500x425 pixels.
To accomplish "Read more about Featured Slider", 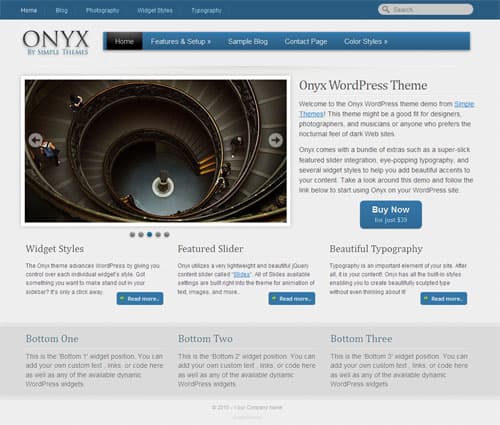I will (x=292, y=298).
